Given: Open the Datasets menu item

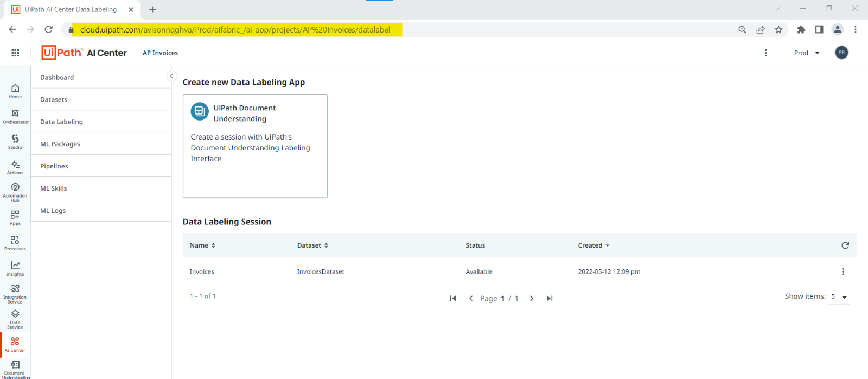Looking at the screenshot, I should [x=101, y=99].
